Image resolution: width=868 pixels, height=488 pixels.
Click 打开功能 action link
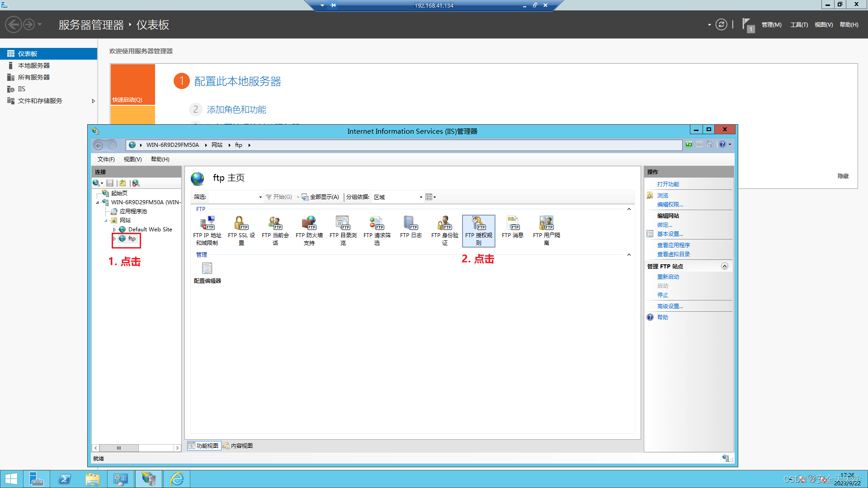click(x=668, y=184)
